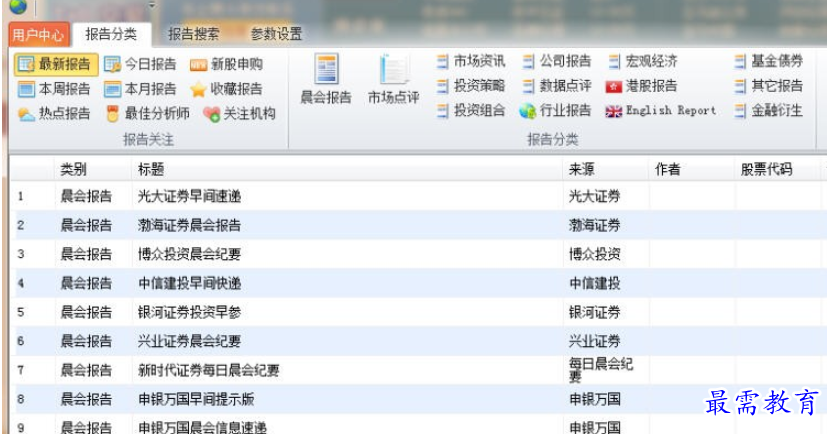Image resolution: width=827 pixels, height=434 pixels.
Task: Open 关注机构 followed institutions
Action: [239, 113]
